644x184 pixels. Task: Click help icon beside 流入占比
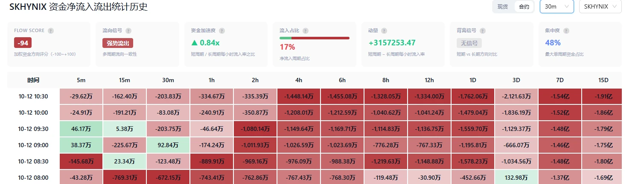pyautogui.click(x=306, y=31)
